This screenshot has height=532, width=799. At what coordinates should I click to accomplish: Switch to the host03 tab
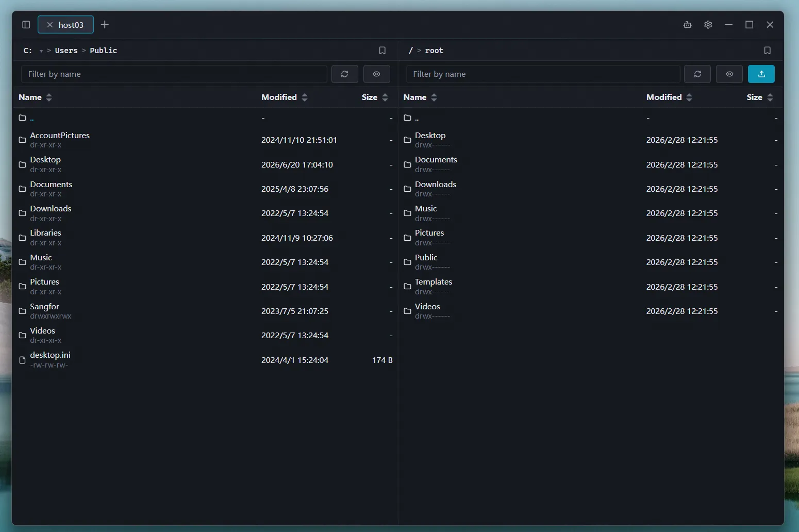pyautogui.click(x=65, y=25)
